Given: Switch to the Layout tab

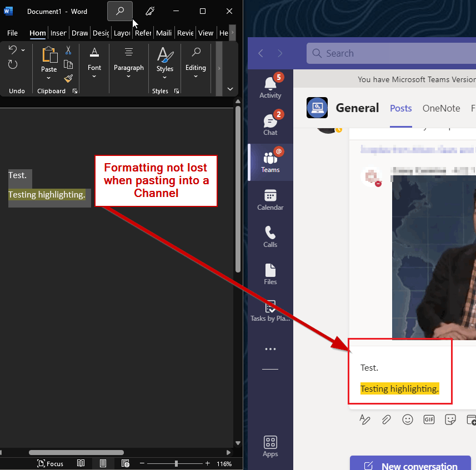Looking at the screenshot, I should [x=122, y=33].
